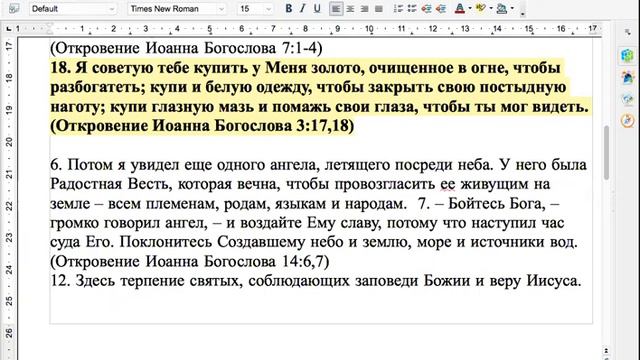Click the highlighted word 'золото'
640x360 pixels.
(337, 68)
